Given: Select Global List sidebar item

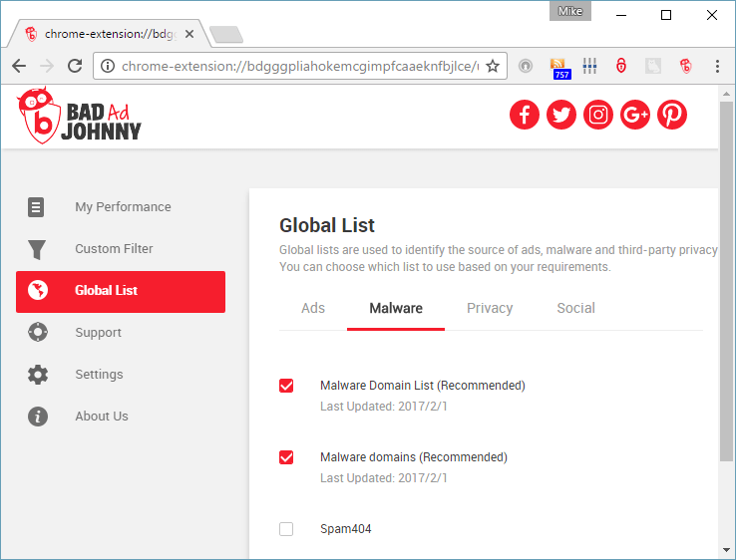Looking at the screenshot, I should tap(121, 292).
